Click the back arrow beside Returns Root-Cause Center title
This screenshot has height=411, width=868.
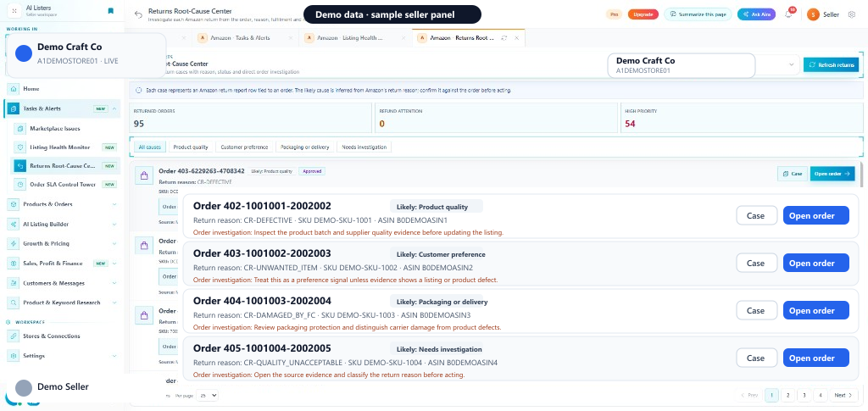pyautogui.click(x=138, y=14)
